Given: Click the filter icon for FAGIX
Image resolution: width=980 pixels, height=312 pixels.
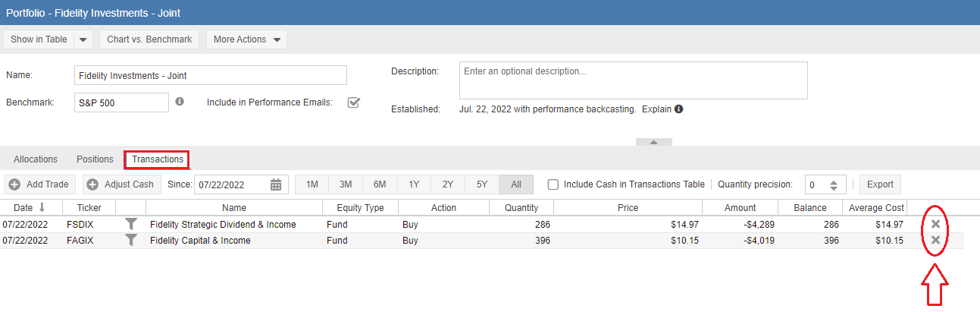Looking at the screenshot, I should (131, 241).
